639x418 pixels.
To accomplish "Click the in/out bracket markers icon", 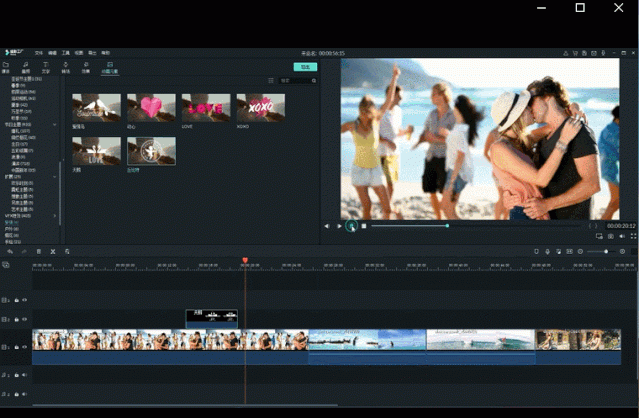I will point(593,226).
